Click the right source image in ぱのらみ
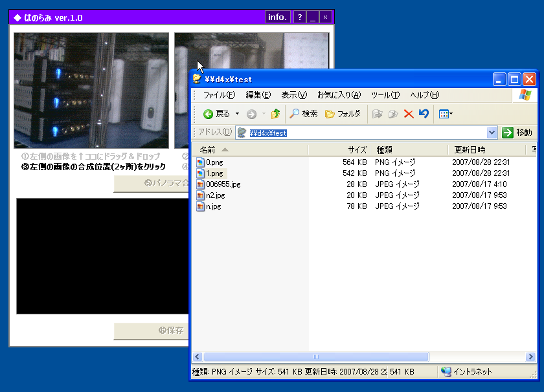The image size is (544, 392). click(251, 50)
